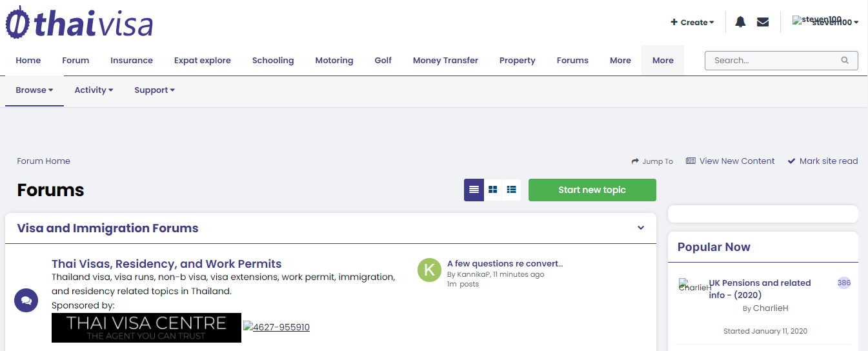Collapse Visa and Immigration Forums section
The image size is (868, 351).
point(641,228)
